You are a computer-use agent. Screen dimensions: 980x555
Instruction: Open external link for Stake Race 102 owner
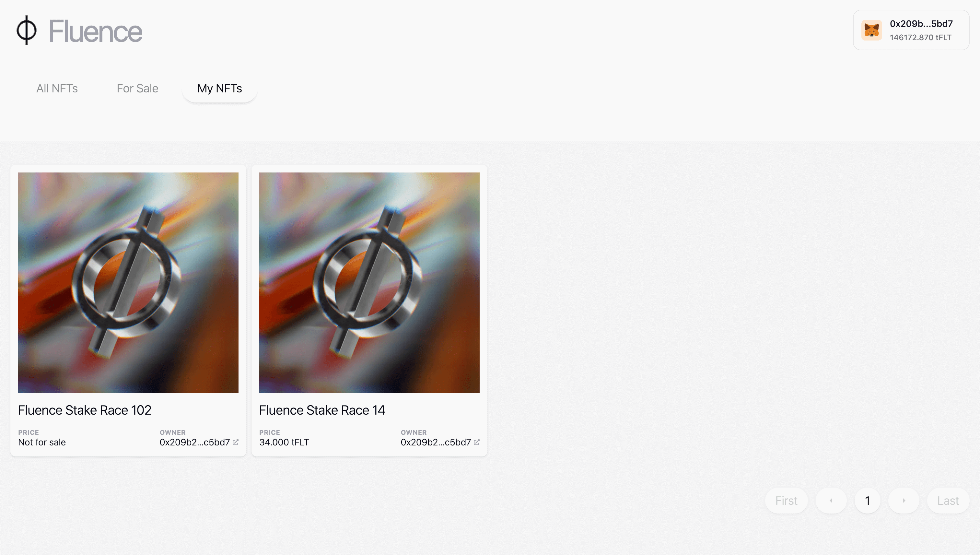point(236,442)
